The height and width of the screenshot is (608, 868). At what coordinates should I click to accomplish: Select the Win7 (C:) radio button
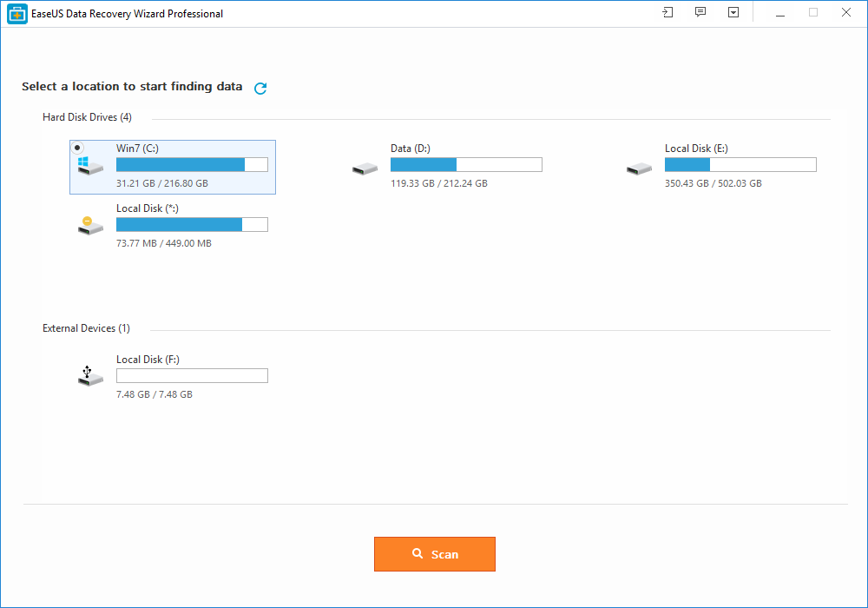77,148
